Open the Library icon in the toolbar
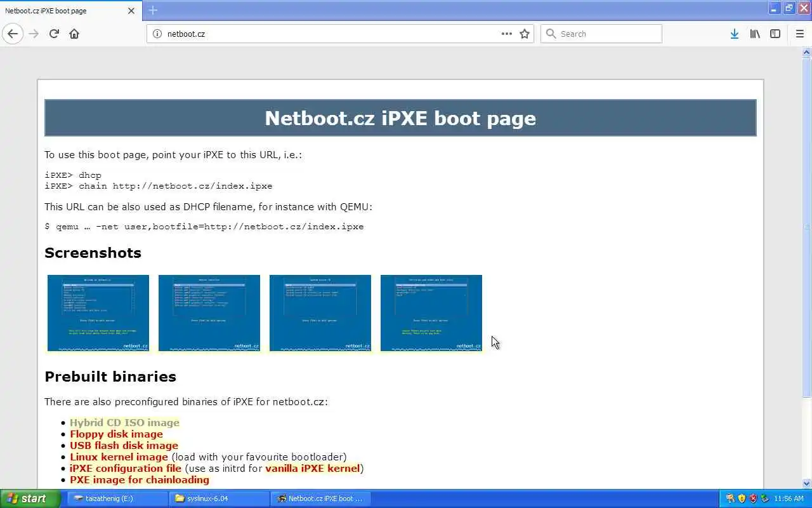The height and width of the screenshot is (508, 812). point(755,34)
